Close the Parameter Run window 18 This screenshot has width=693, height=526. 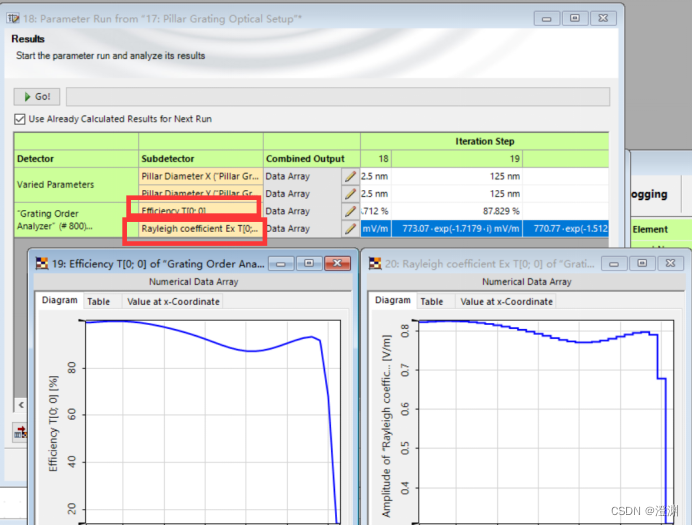click(x=603, y=18)
